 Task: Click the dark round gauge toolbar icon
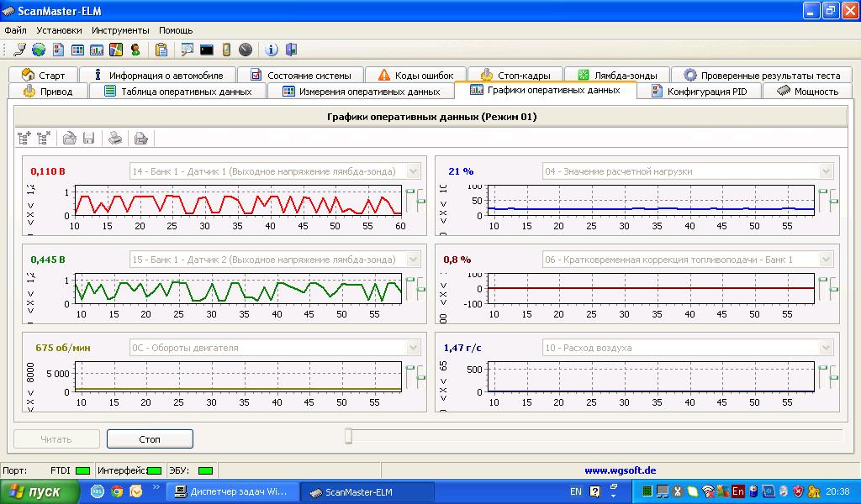click(x=246, y=50)
